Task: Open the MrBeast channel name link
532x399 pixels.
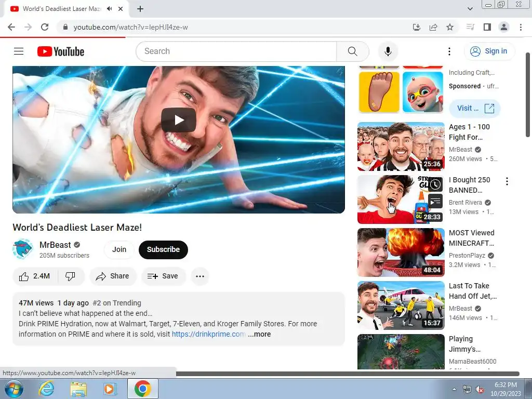Action: point(55,245)
